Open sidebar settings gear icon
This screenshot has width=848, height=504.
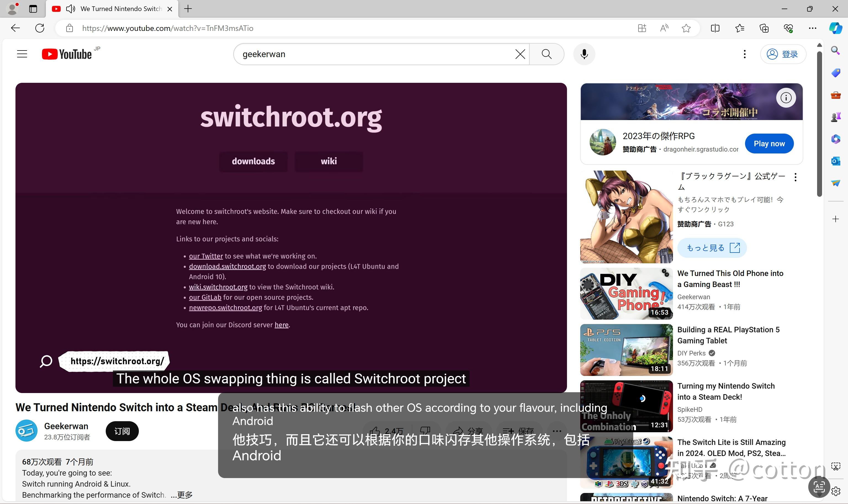pos(835,491)
